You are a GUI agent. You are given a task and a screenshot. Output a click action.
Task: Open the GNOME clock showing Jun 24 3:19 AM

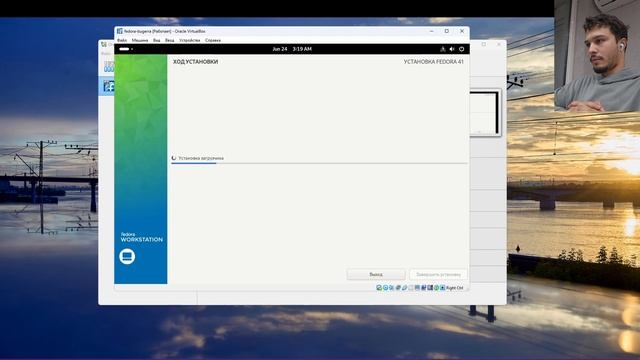(x=292, y=49)
